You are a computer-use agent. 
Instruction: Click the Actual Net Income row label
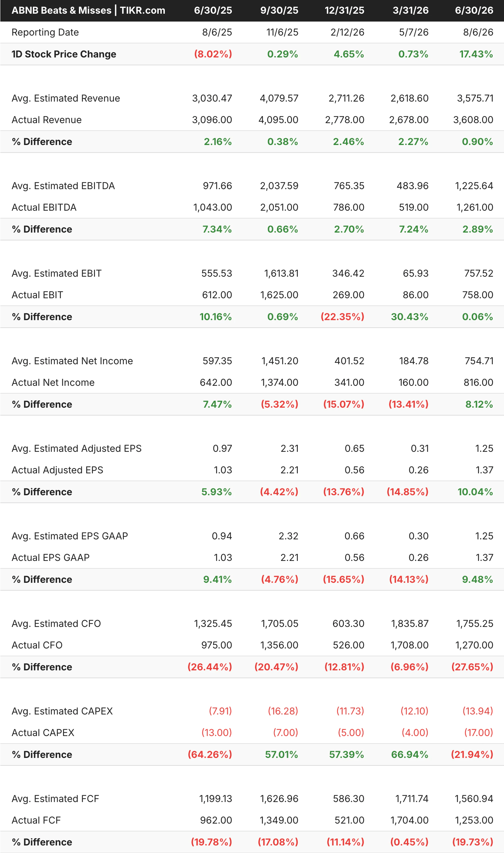pos(53,382)
